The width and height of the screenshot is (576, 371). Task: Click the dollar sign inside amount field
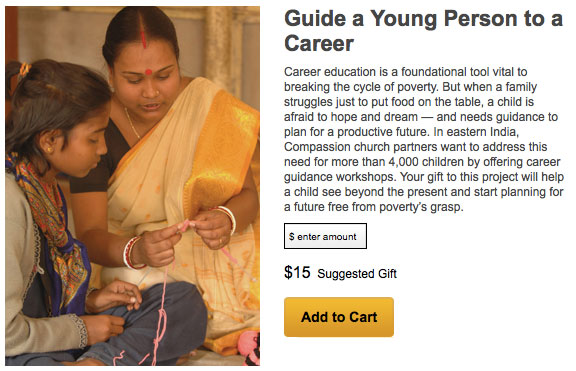tap(291, 237)
